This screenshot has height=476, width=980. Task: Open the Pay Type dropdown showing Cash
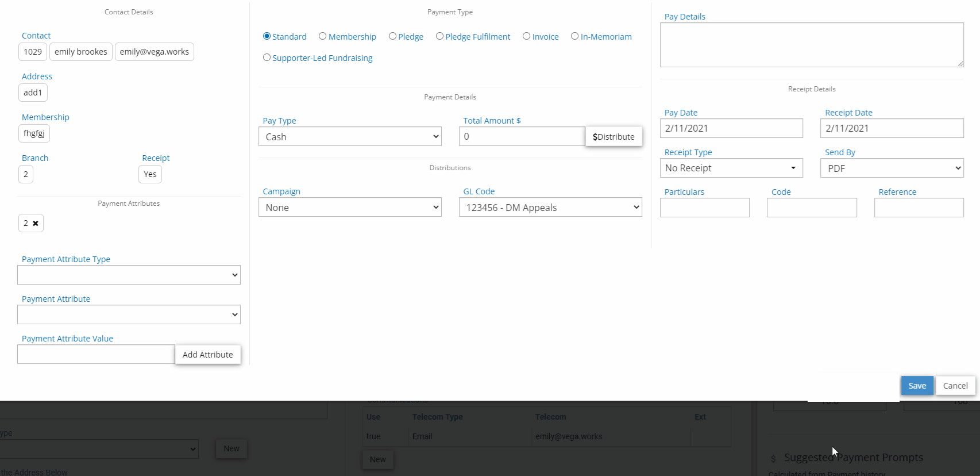(350, 136)
